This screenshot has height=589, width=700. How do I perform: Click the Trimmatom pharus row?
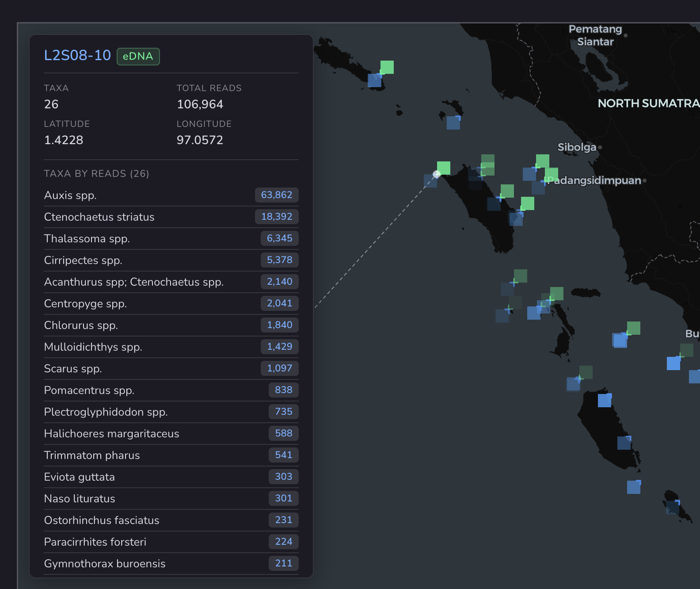[171, 455]
